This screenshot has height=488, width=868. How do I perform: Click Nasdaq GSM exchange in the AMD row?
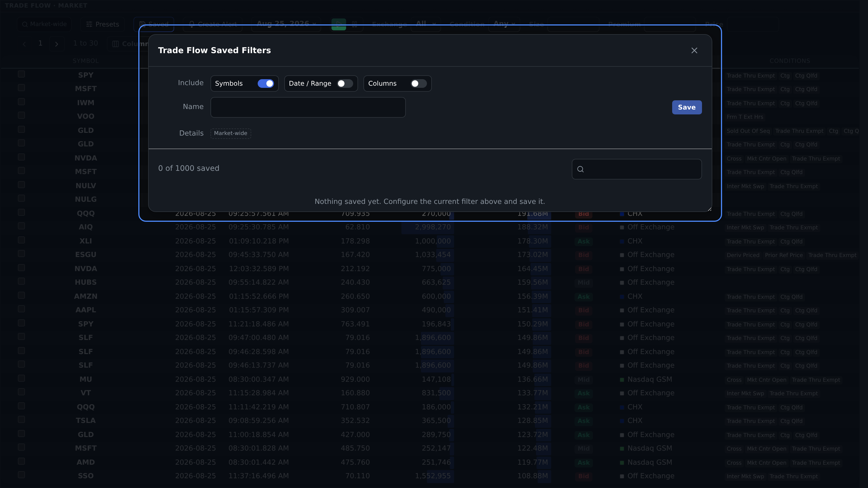tap(650, 463)
